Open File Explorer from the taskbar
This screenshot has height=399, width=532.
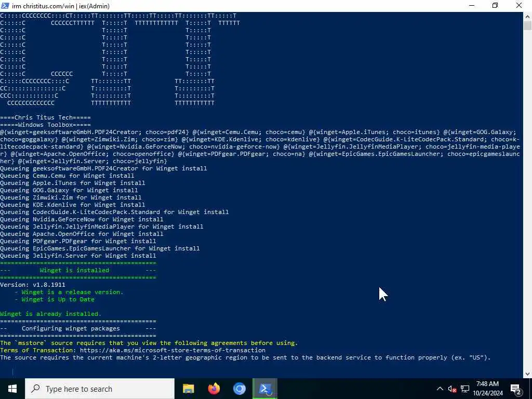coord(188,389)
